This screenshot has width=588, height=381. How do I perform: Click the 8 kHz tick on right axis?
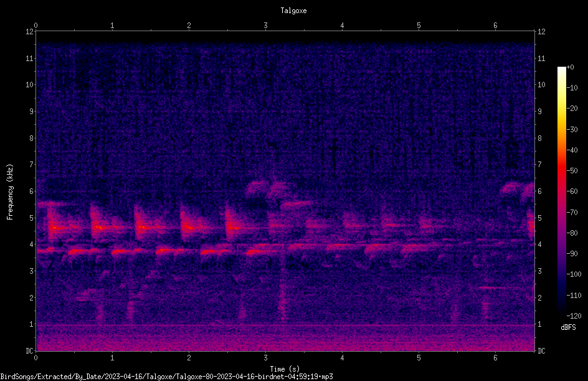point(539,138)
